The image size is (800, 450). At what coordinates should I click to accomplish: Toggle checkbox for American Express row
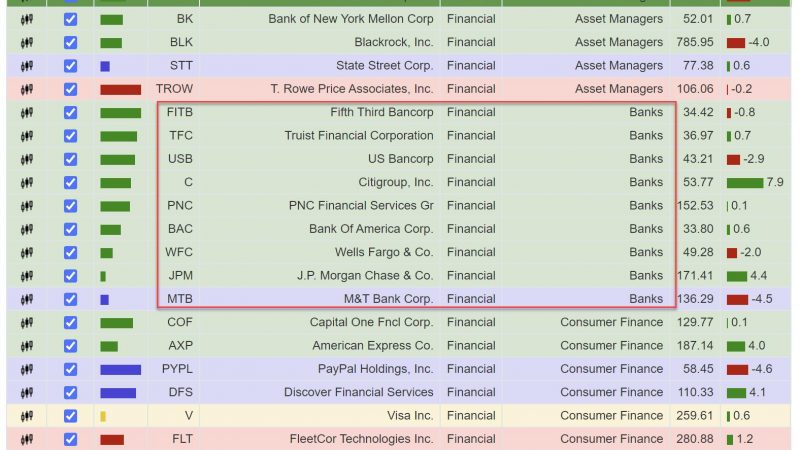pos(70,346)
